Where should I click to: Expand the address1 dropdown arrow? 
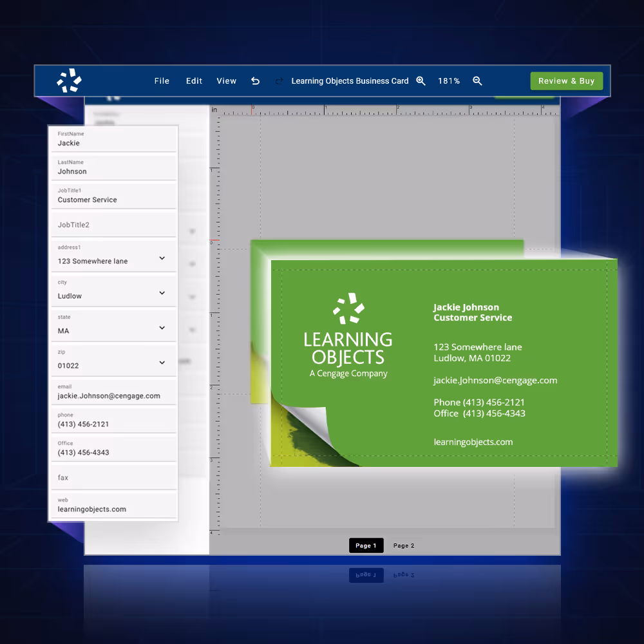pos(162,258)
